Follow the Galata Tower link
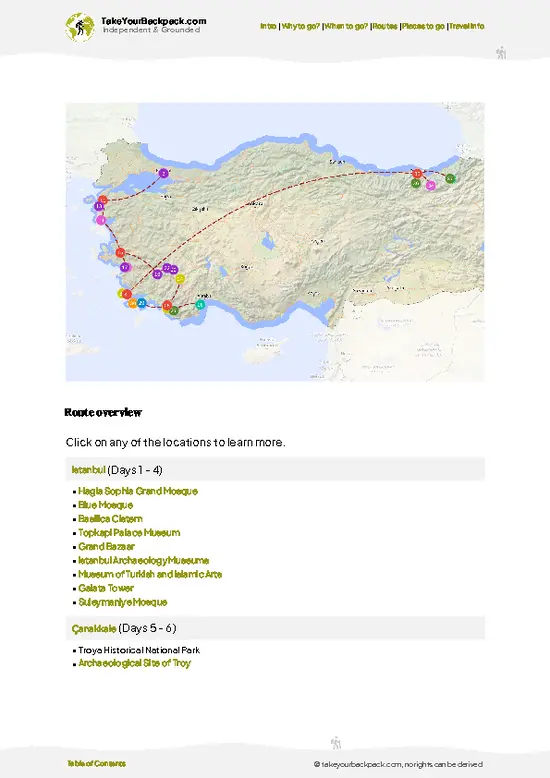Image resolution: width=550 pixels, height=778 pixels. [106, 588]
